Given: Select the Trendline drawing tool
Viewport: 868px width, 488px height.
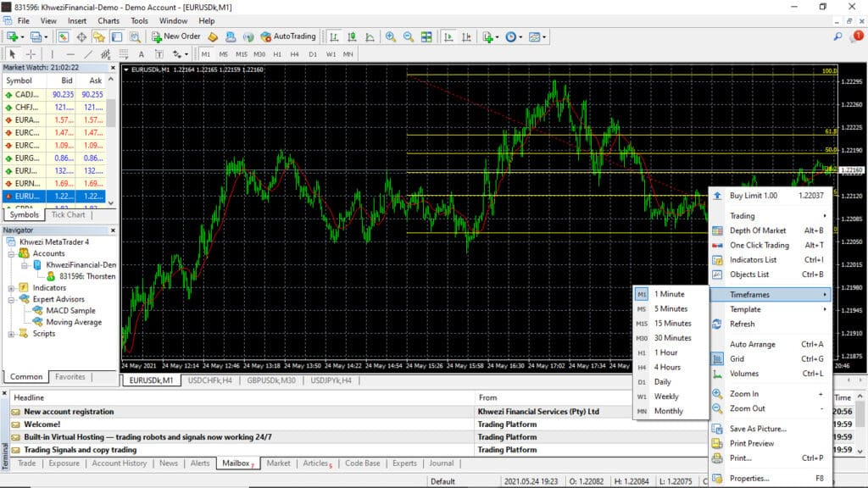Looking at the screenshot, I should click(x=88, y=54).
